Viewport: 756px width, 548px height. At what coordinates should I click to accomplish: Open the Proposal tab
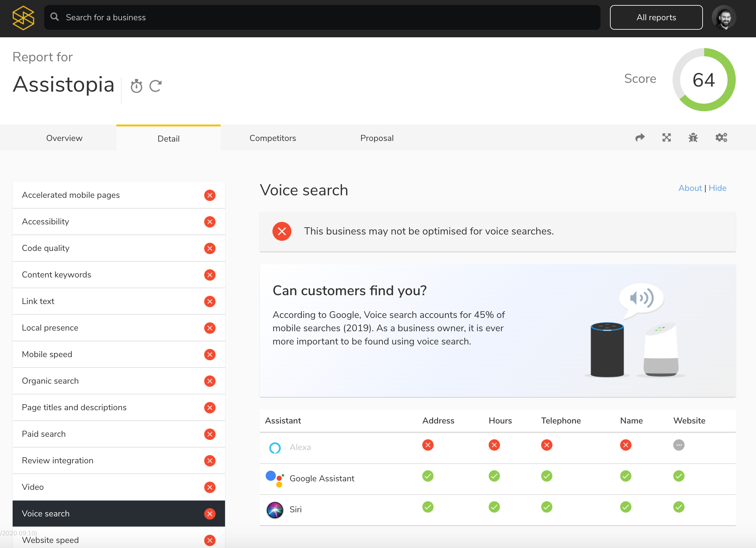click(x=377, y=138)
